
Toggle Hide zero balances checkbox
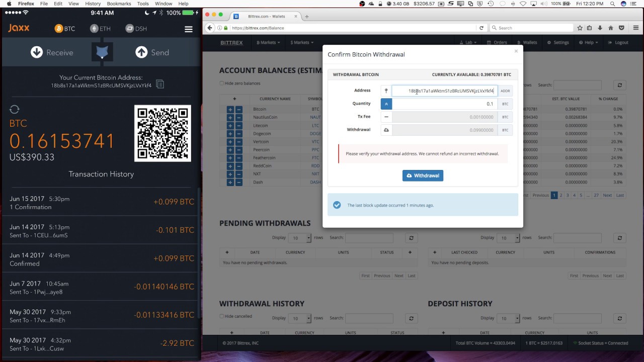tap(221, 83)
